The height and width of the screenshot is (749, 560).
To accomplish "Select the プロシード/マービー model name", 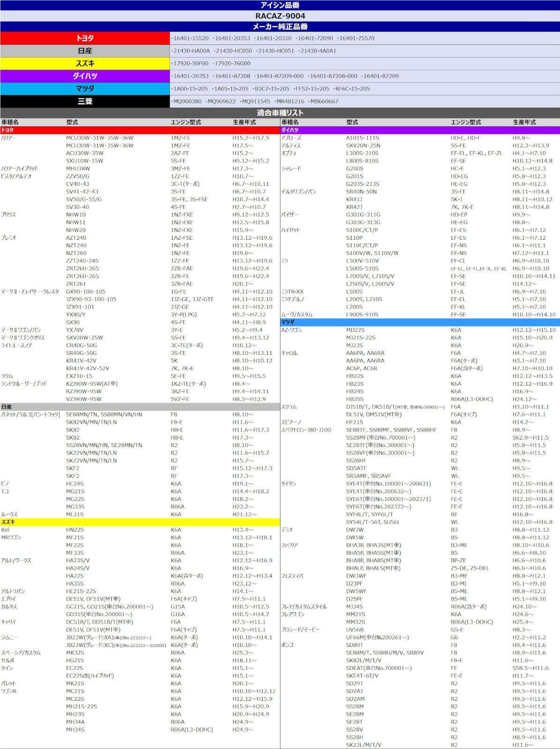I will pos(301,630).
